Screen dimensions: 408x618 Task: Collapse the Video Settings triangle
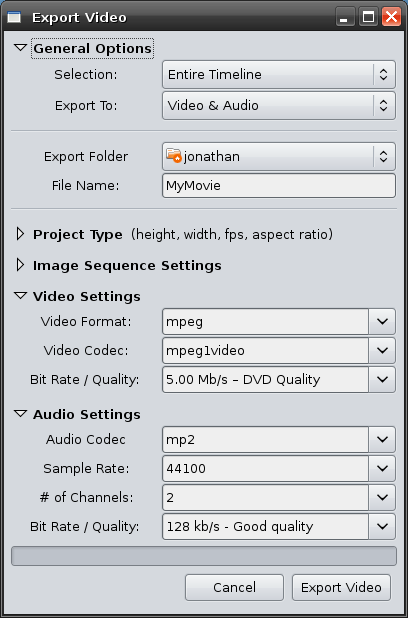point(20,296)
